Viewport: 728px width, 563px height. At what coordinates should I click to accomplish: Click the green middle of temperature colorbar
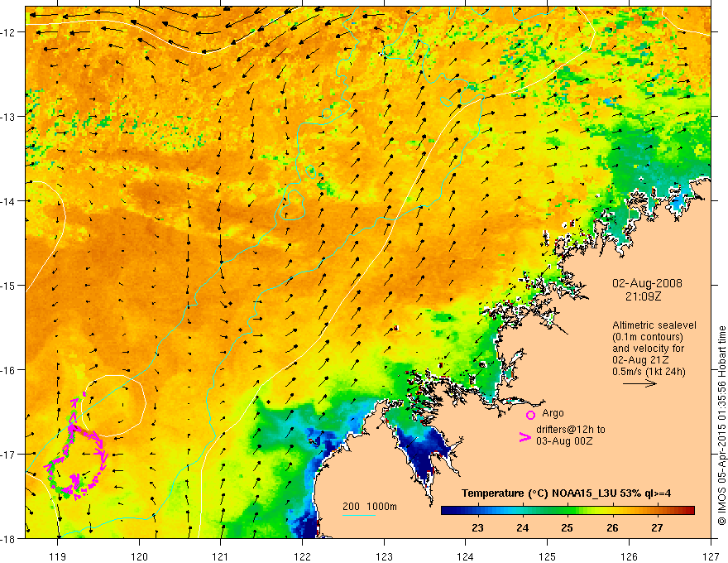click(x=568, y=511)
